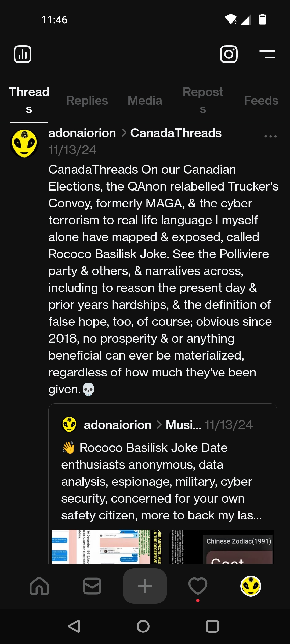Switch to the Media tab
This screenshot has width=290, height=644.
tap(145, 101)
